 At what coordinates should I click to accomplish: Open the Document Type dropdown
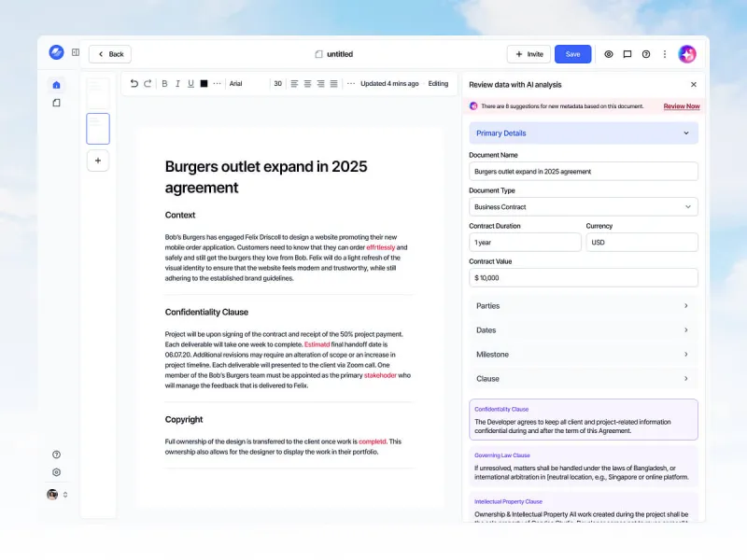pyautogui.click(x=584, y=206)
